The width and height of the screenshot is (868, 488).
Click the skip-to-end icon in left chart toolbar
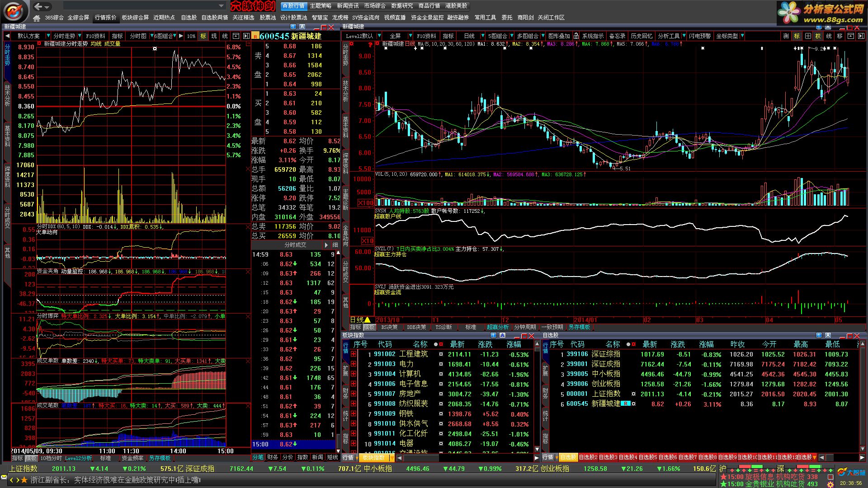coord(246,36)
